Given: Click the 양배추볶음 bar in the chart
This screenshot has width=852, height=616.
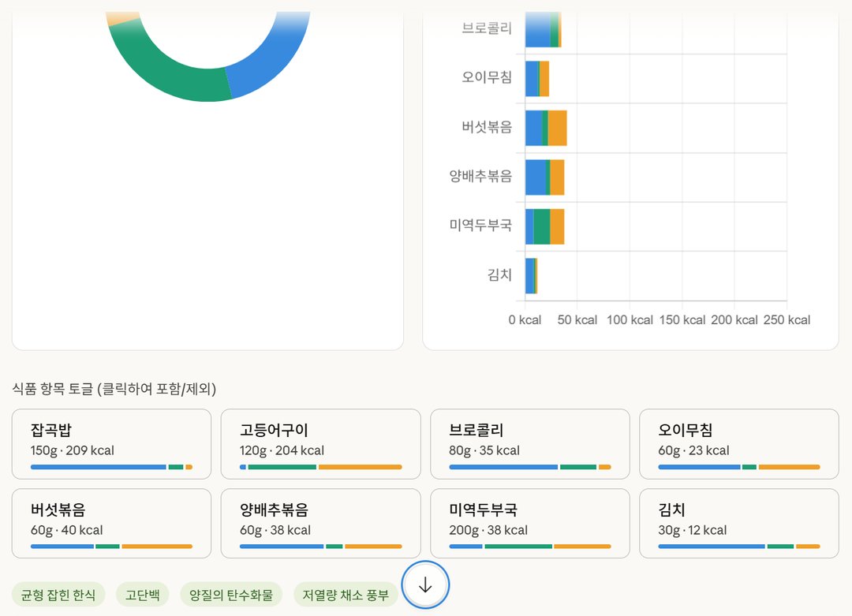Looking at the screenshot, I should 545,177.
